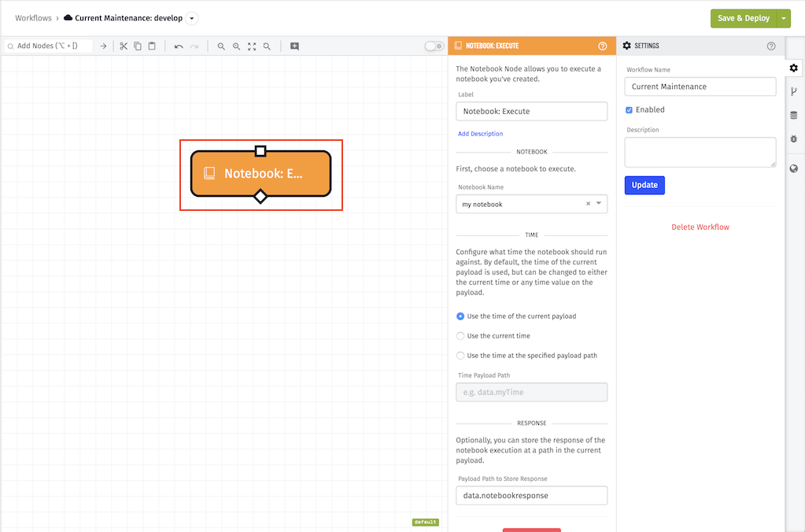
Task: Clear the selected notebook name
Action: 589,204
